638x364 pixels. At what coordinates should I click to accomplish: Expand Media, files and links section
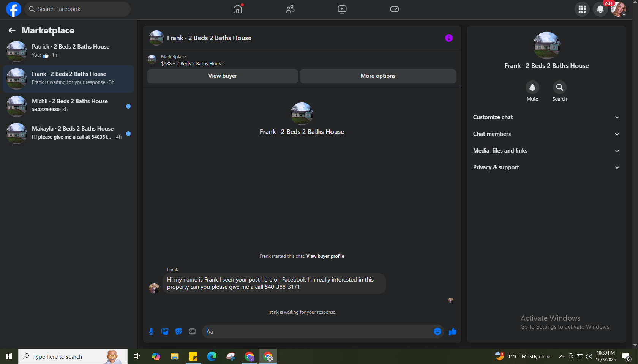(x=546, y=151)
